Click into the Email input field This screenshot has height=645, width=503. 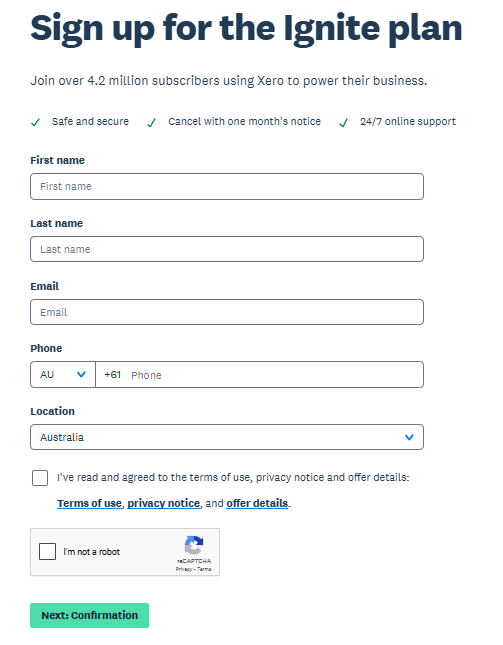[227, 312]
